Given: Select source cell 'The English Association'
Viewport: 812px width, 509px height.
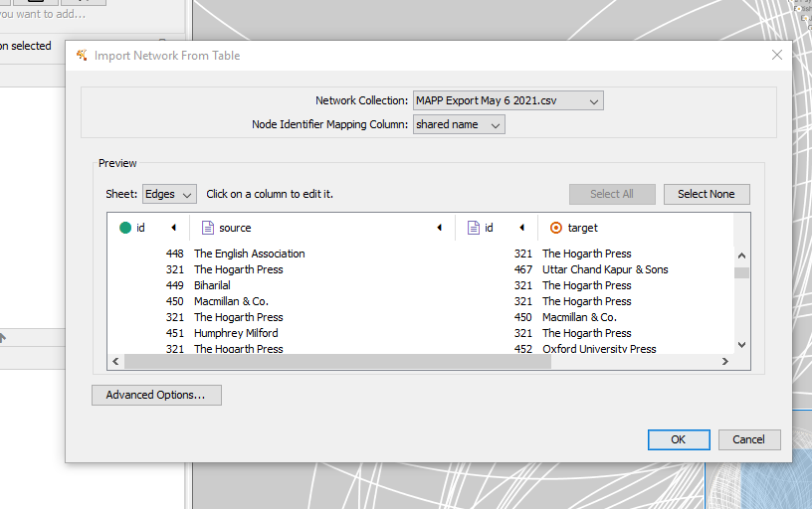Looking at the screenshot, I should (x=250, y=254).
